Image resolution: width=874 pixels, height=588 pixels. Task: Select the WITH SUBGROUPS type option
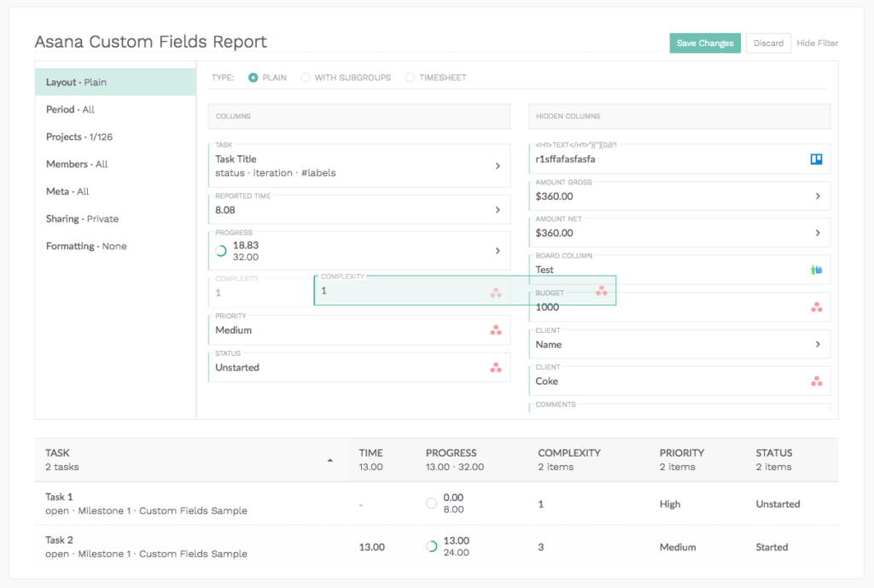point(306,77)
